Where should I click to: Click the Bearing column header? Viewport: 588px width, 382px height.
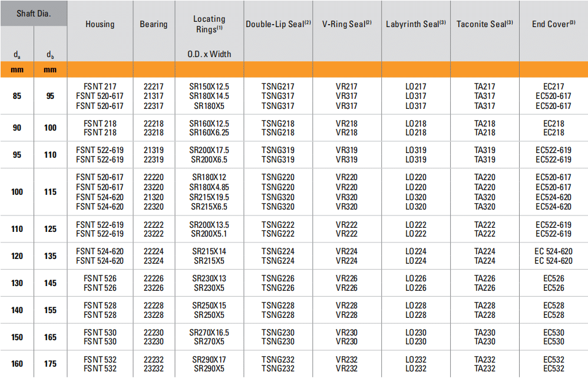[153, 24]
